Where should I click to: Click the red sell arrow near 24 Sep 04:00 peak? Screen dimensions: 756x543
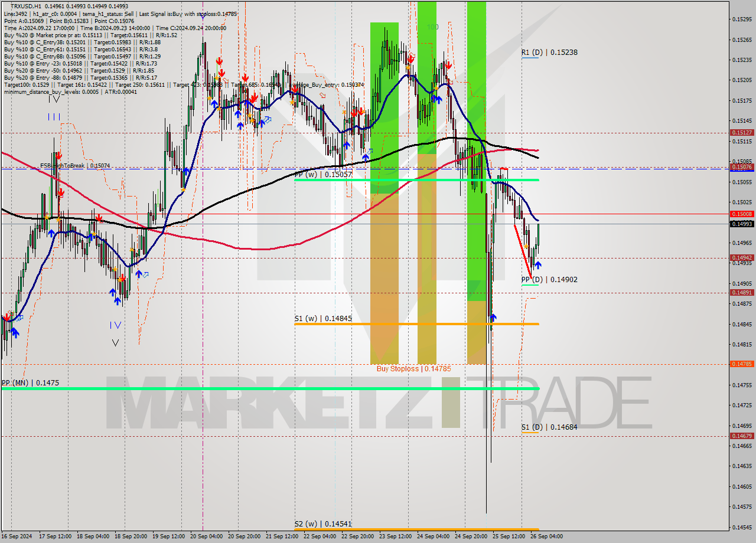tap(448, 66)
